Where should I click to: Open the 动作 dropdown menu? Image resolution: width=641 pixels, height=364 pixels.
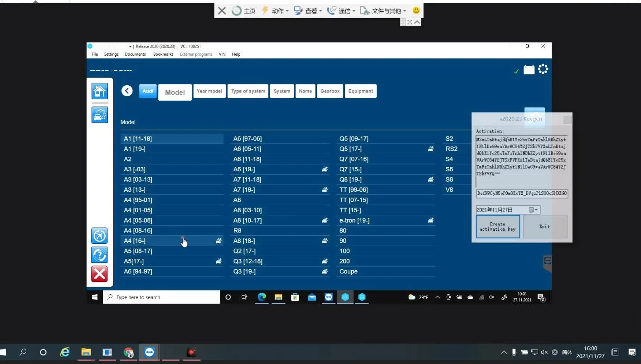point(275,11)
